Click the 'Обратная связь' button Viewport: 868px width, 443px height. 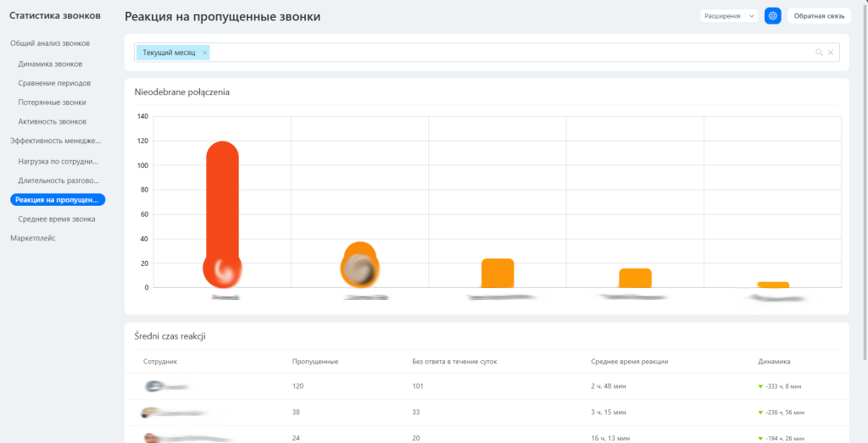[x=819, y=16]
